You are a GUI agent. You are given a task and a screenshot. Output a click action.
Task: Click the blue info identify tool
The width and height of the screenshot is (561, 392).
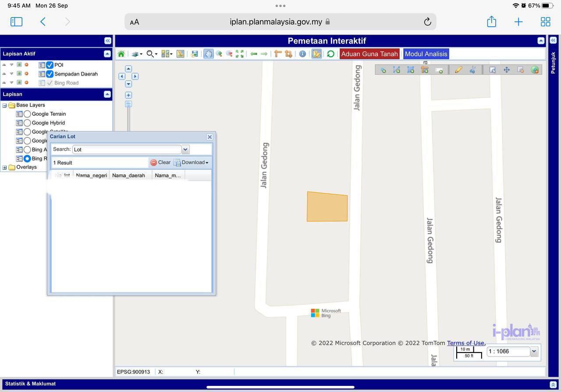[302, 54]
